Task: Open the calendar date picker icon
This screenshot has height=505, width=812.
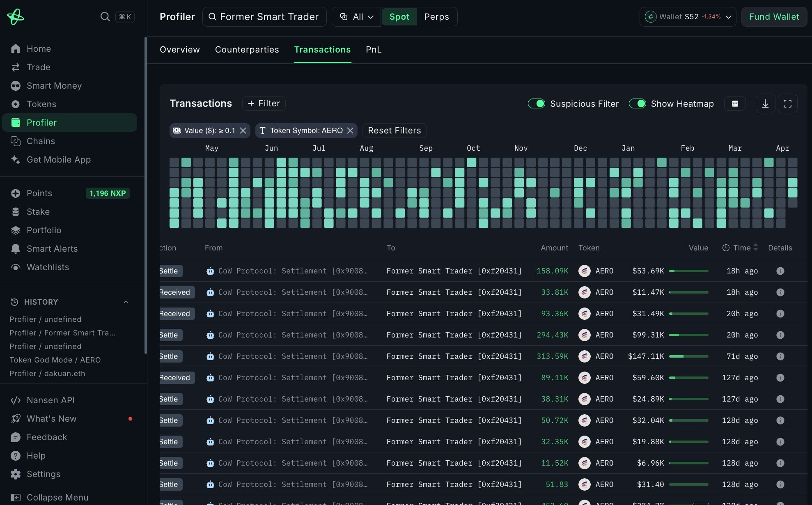Action: [735, 103]
